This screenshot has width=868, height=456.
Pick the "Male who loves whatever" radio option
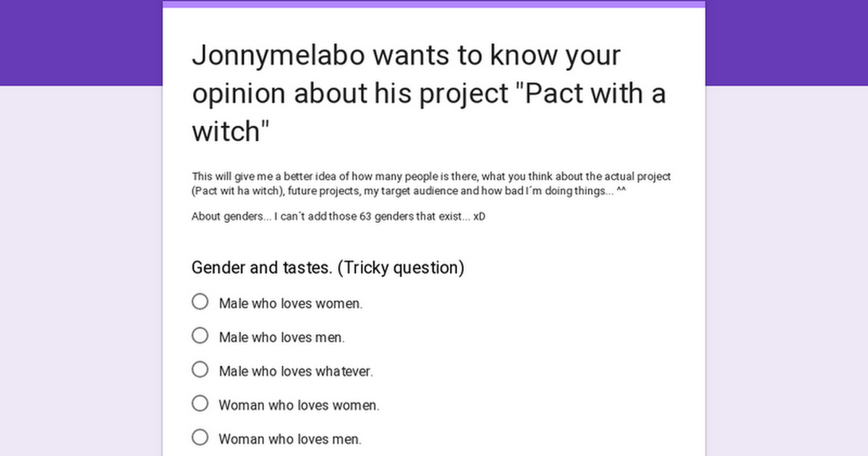(x=200, y=370)
